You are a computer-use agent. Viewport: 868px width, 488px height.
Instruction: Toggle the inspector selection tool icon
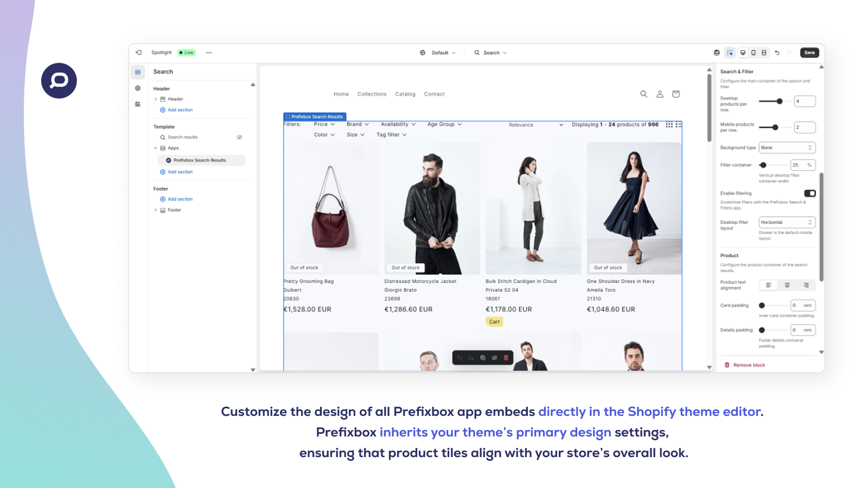[730, 53]
